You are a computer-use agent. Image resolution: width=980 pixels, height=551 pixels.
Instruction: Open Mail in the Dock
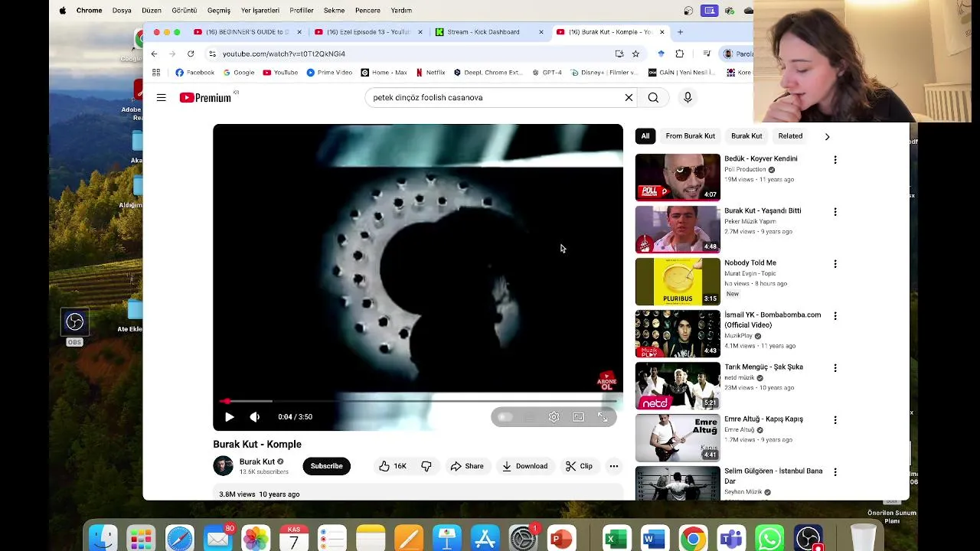pos(218,538)
